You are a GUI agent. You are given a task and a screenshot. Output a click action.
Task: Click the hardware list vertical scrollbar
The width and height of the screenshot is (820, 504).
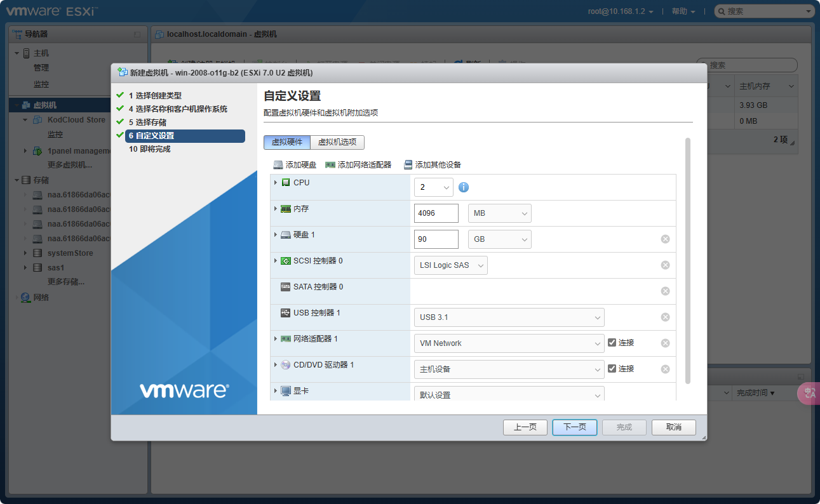pos(688,260)
